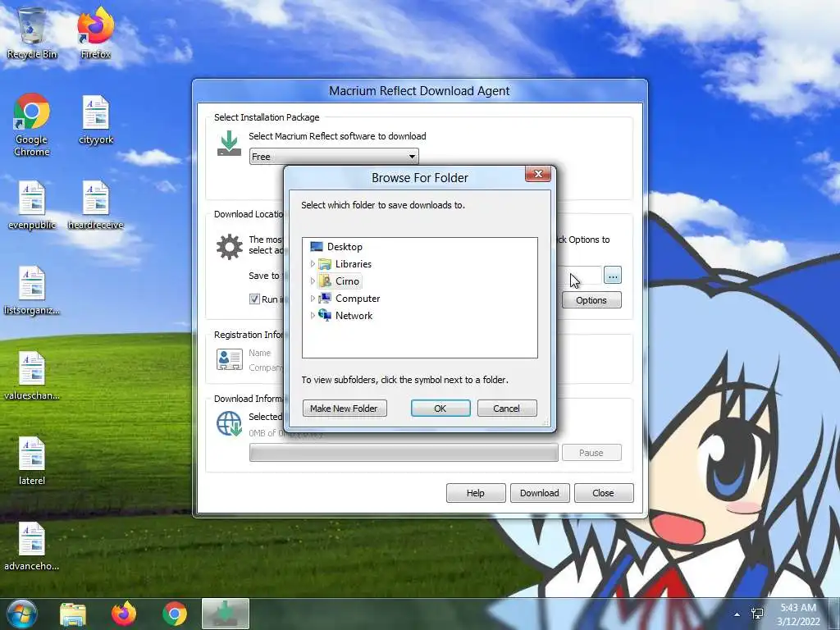The image size is (840, 630).
Task: Select the Libraries folder in tree
Action: coord(345,263)
